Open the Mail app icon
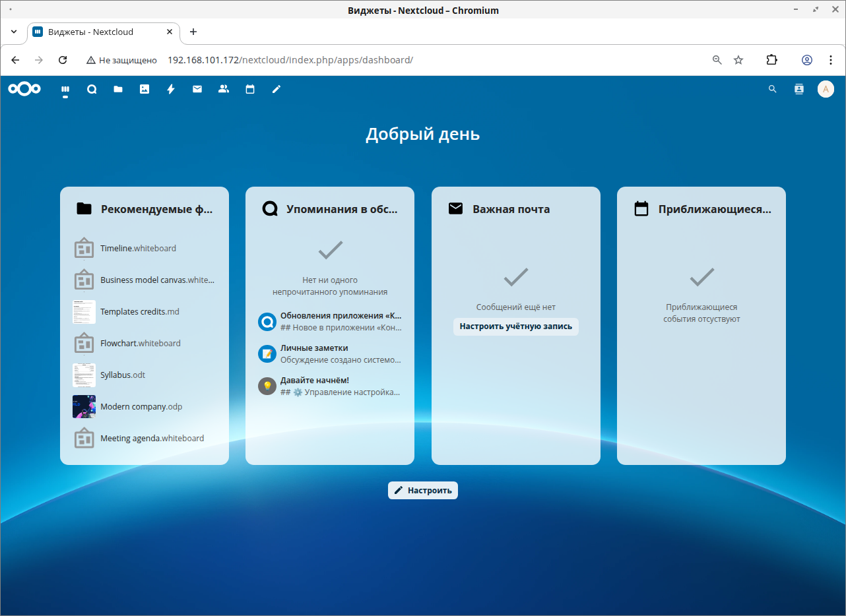The height and width of the screenshot is (616, 846). coord(197,89)
